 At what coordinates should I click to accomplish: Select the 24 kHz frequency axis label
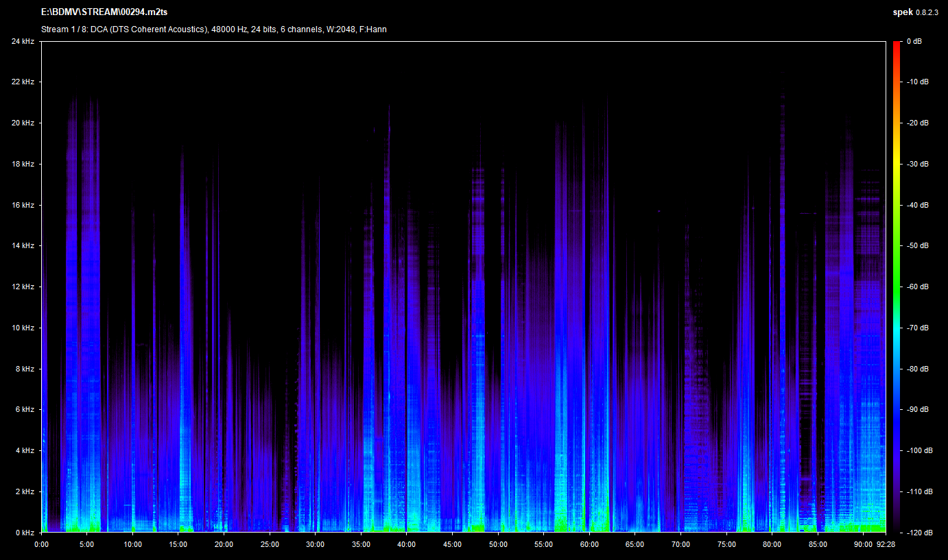point(23,42)
